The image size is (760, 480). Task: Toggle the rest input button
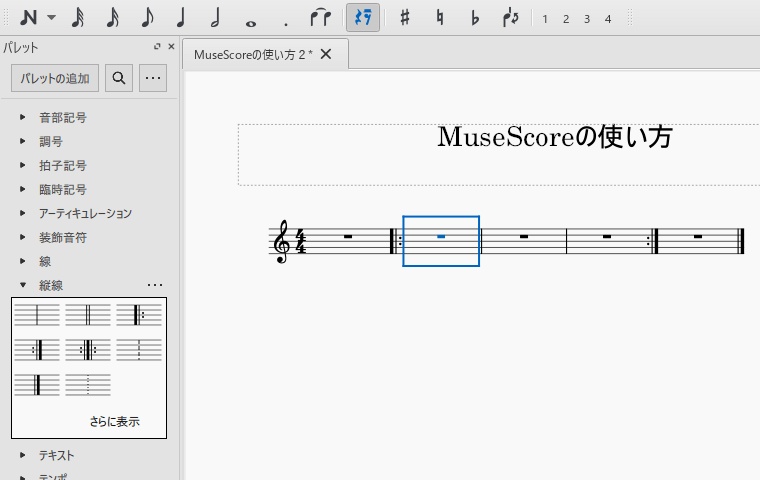click(363, 18)
